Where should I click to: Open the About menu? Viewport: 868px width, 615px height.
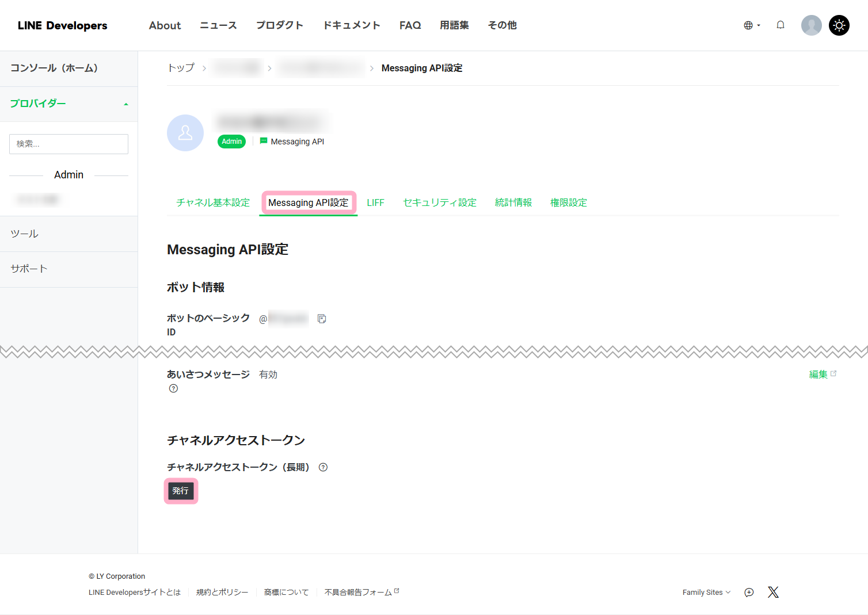pos(165,25)
